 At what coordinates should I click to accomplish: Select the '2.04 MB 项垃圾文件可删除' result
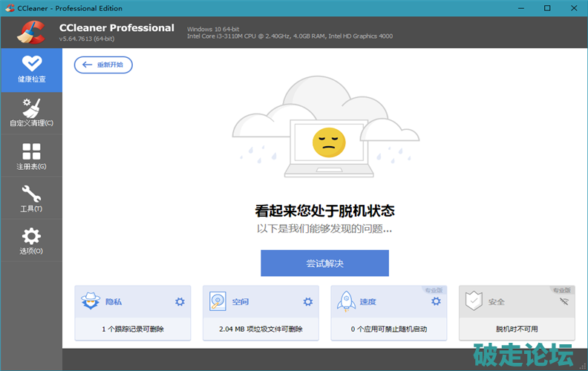(261, 329)
